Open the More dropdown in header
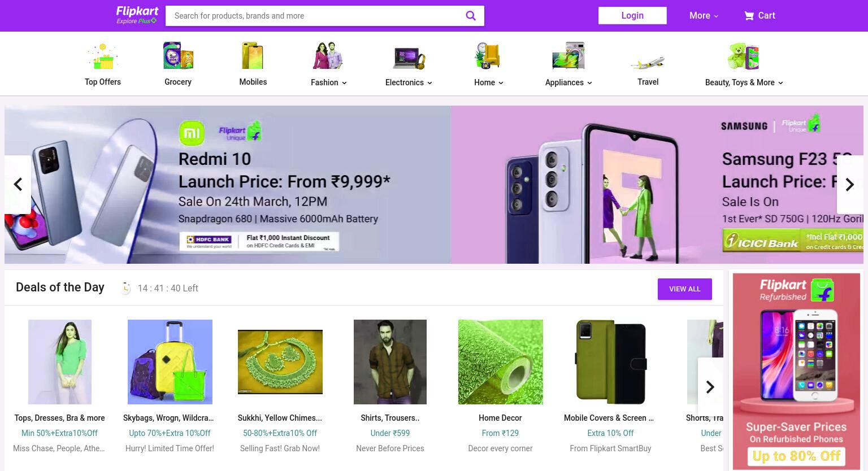The height and width of the screenshot is (471, 868). [x=704, y=16]
